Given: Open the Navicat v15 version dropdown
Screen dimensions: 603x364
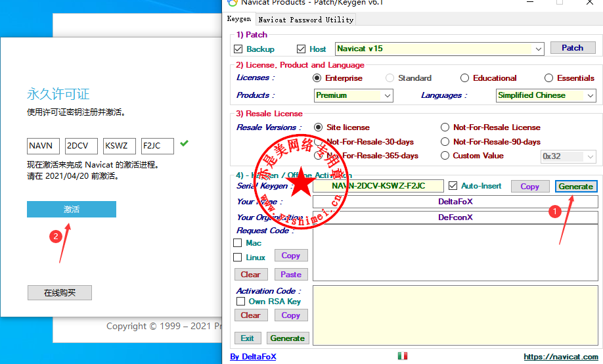Looking at the screenshot, I should click(539, 49).
